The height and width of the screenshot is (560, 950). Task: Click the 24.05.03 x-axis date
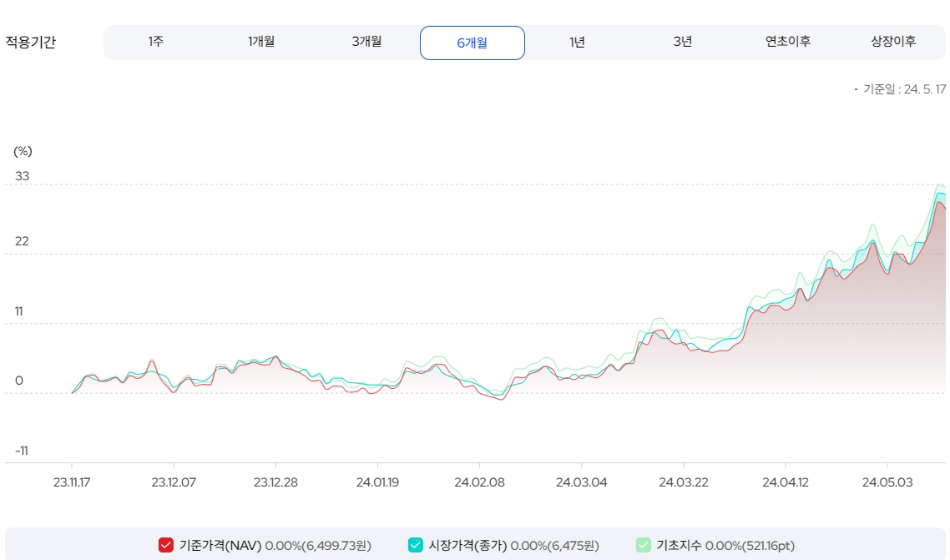887,482
